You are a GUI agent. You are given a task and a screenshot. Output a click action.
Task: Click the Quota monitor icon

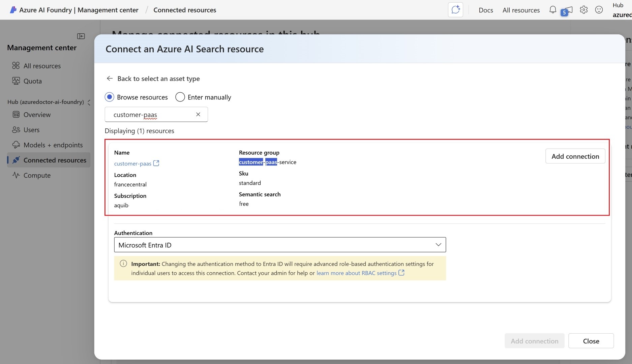point(16,81)
